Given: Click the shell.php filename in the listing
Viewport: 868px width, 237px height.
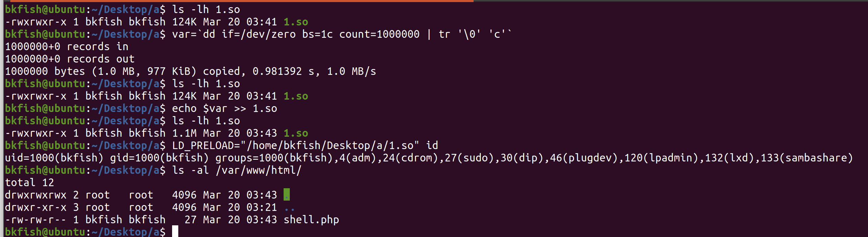Looking at the screenshot, I should click(311, 219).
